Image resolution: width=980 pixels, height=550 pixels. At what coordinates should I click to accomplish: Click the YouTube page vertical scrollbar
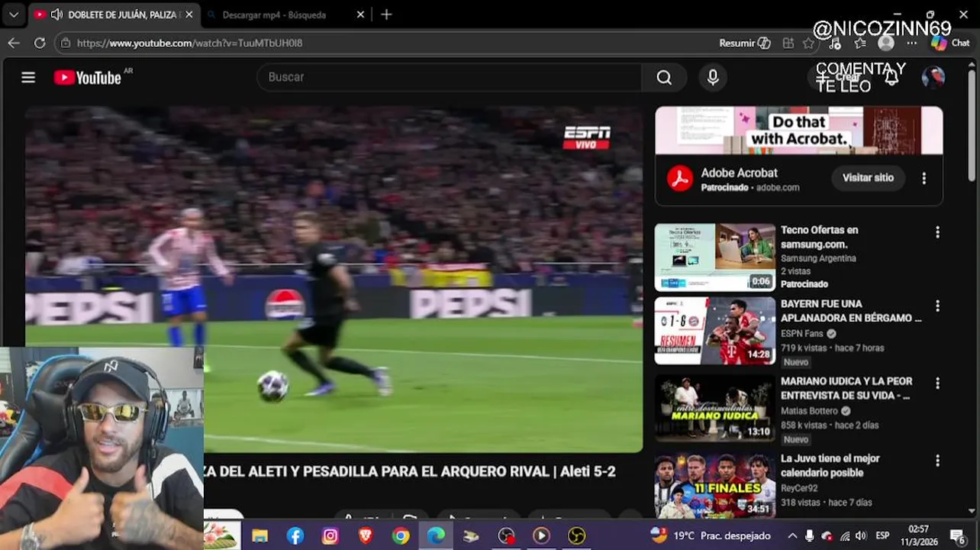pyautogui.click(x=972, y=126)
